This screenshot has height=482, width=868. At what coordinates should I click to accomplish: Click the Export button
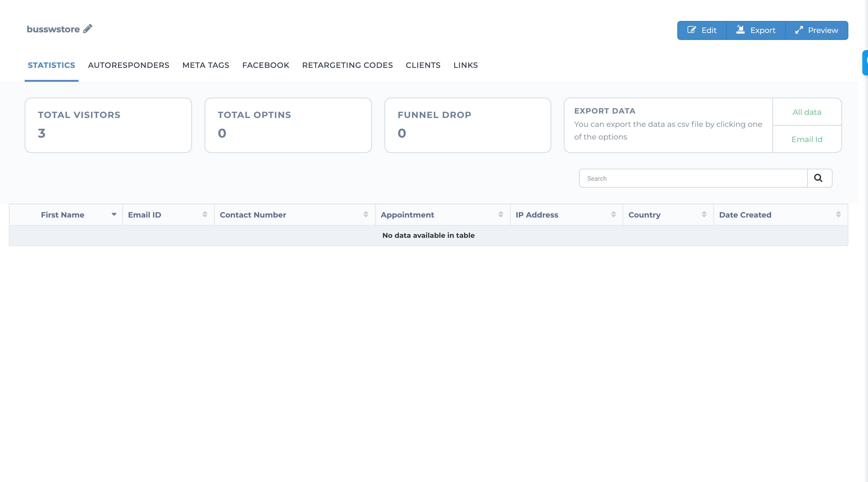point(756,30)
